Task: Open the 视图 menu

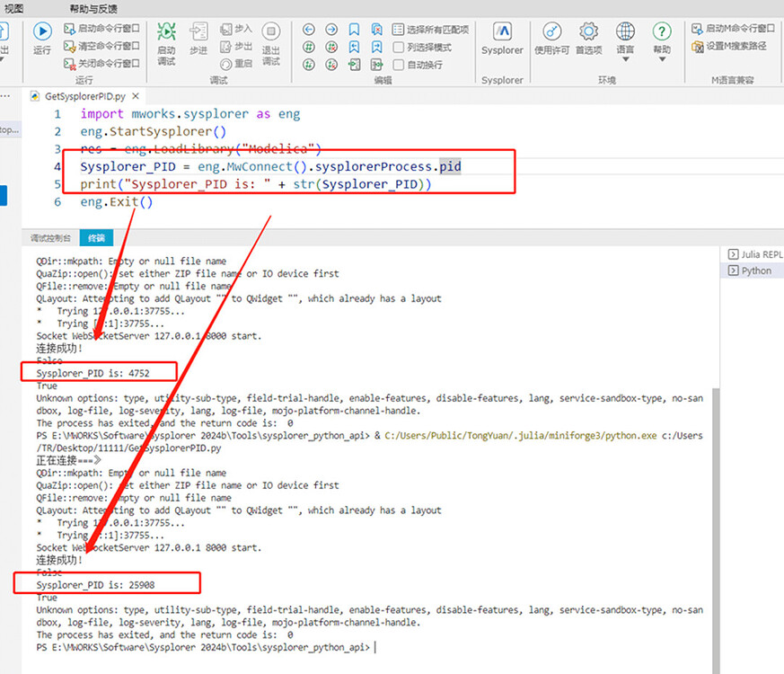Action: [13, 8]
